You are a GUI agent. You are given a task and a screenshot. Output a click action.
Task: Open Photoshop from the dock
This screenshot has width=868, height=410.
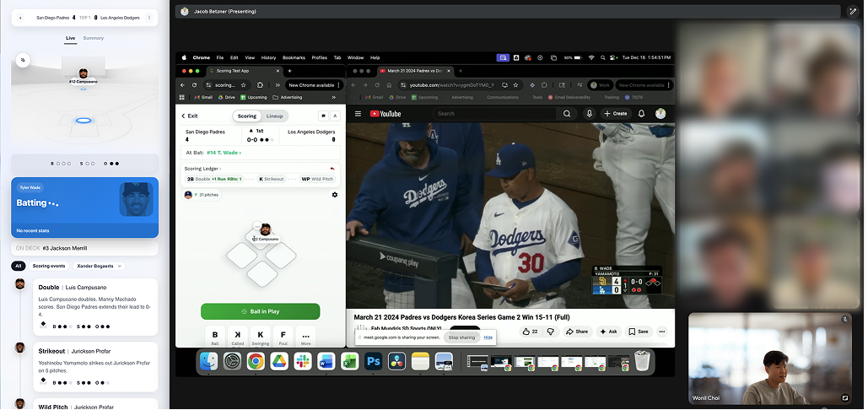373,362
